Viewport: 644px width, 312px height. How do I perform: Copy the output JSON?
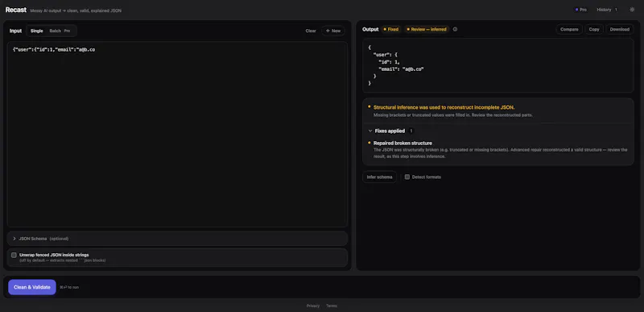coord(594,29)
